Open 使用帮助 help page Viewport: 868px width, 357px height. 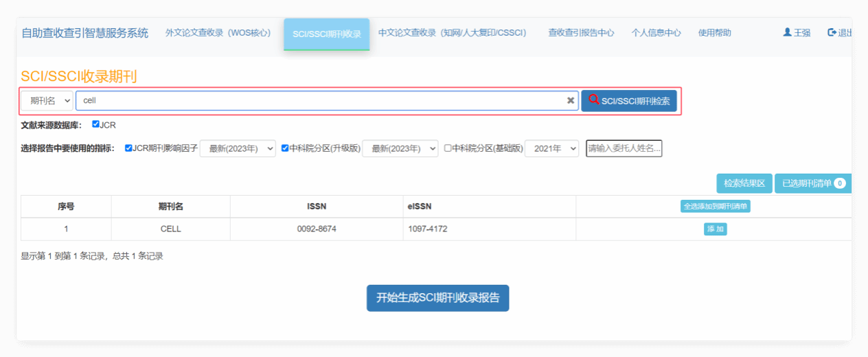(714, 33)
